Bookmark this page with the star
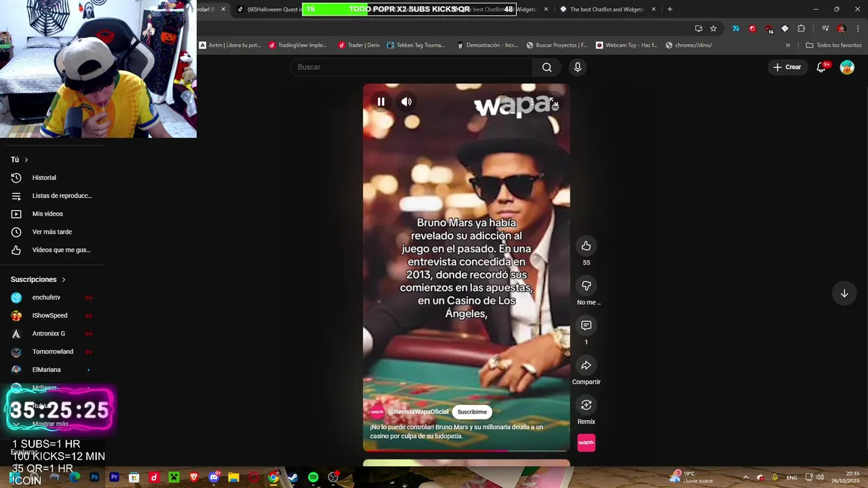Image resolution: width=868 pixels, height=488 pixels. tap(713, 28)
